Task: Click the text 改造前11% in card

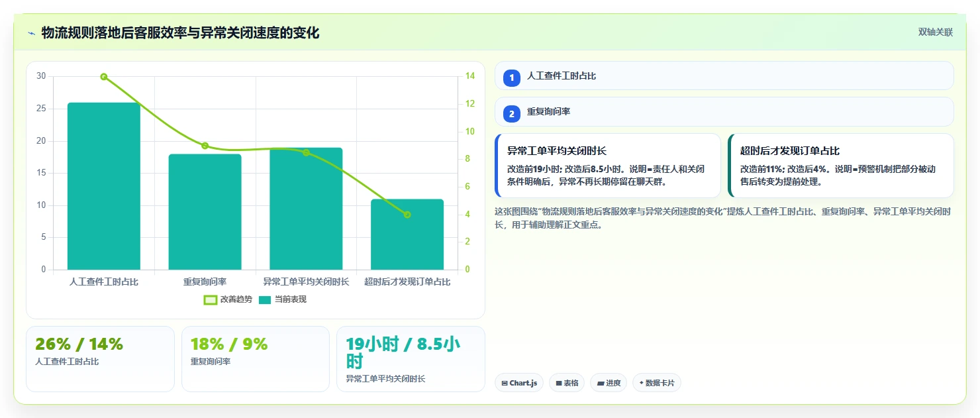Action: click(x=761, y=169)
